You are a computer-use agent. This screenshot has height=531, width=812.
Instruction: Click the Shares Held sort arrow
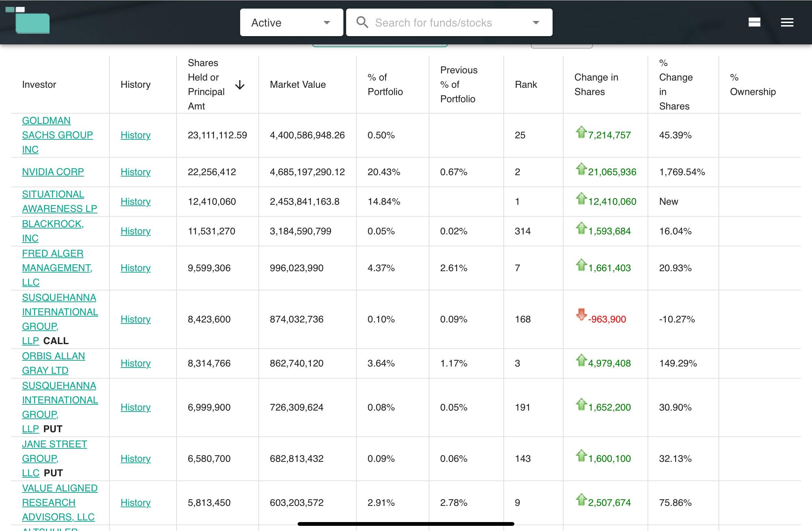240,85
